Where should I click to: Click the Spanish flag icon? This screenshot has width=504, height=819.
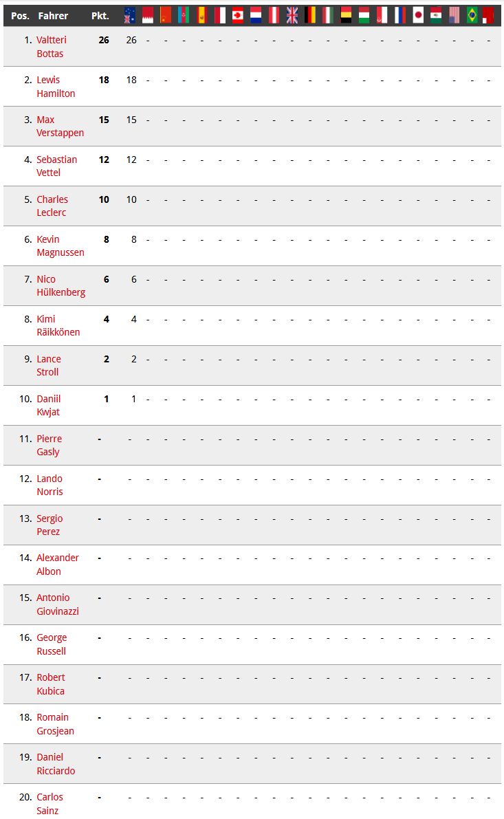pyautogui.click(x=201, y=16)
